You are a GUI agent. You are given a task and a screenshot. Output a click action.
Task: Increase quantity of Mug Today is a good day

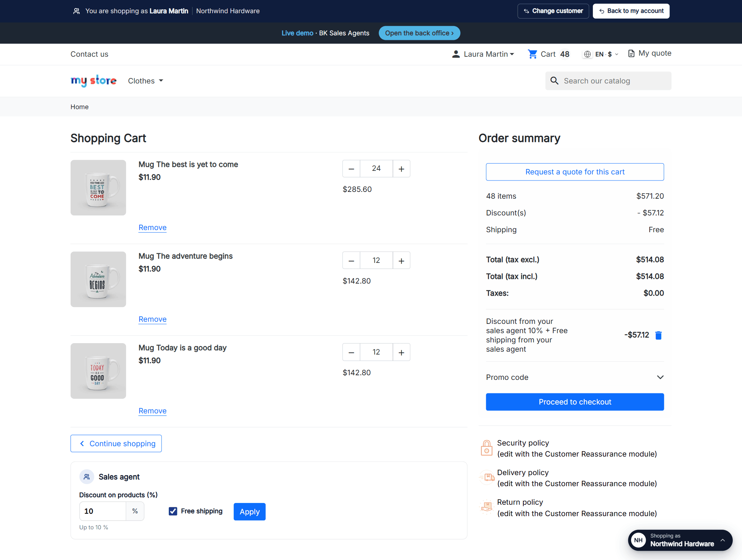coord(401,352)
